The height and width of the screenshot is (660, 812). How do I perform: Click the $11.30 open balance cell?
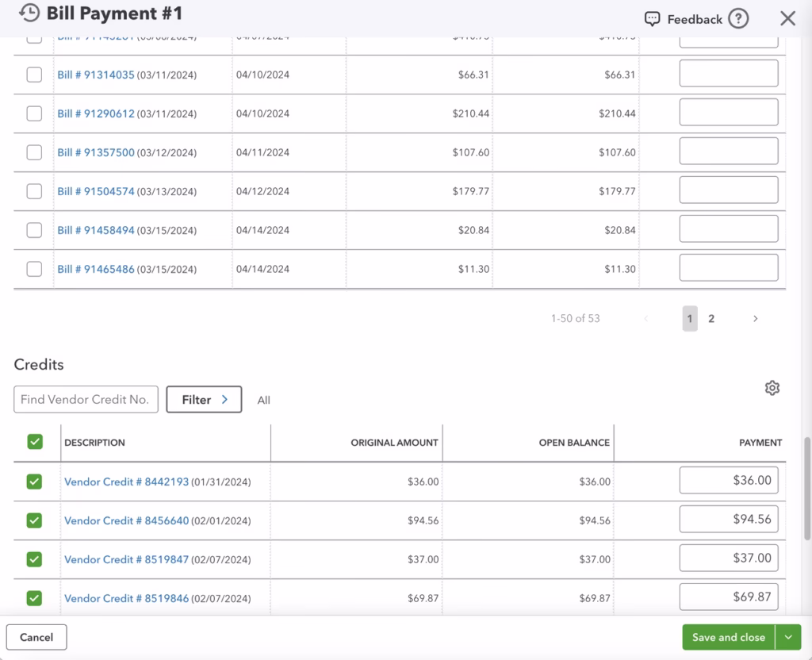tap(620, 269)
